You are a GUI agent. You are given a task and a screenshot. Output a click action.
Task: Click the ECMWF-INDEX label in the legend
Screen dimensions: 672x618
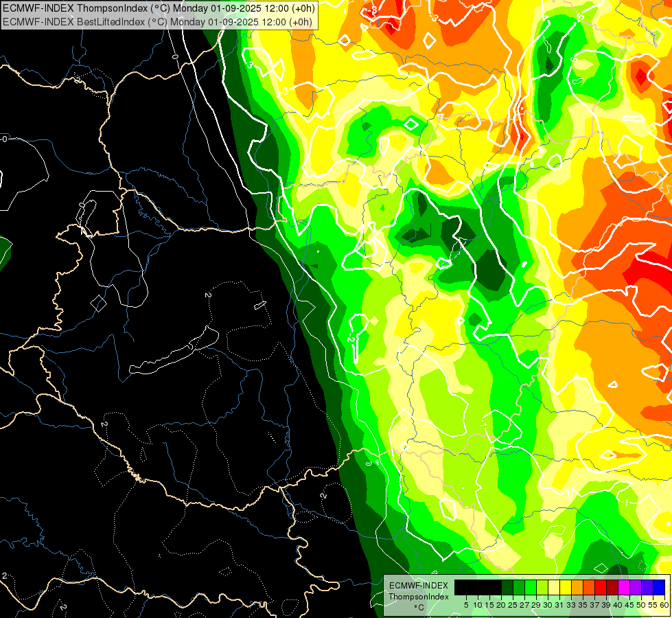pyautogui.click(x=418, y=586)
